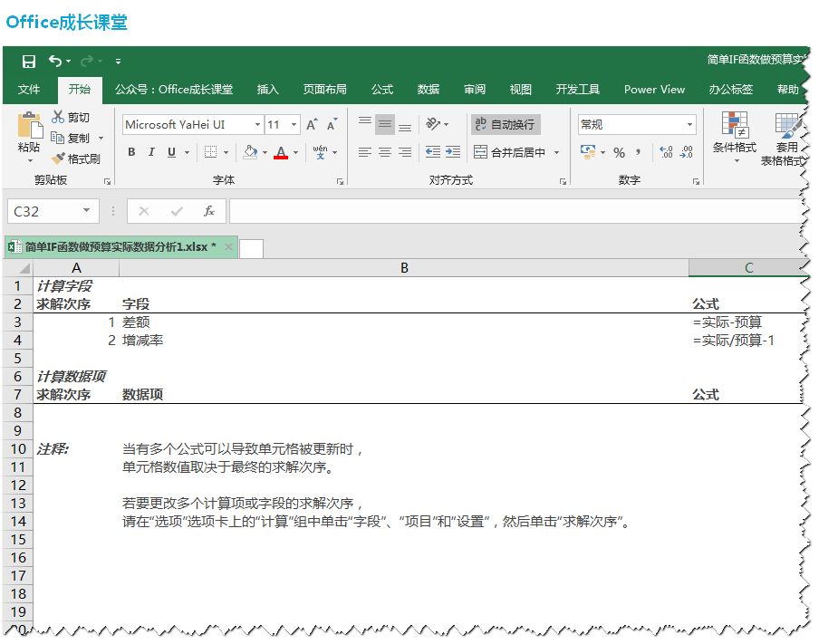Close the 简单IF函数 workbook tab
819x644 pixels.
(227, 246)
